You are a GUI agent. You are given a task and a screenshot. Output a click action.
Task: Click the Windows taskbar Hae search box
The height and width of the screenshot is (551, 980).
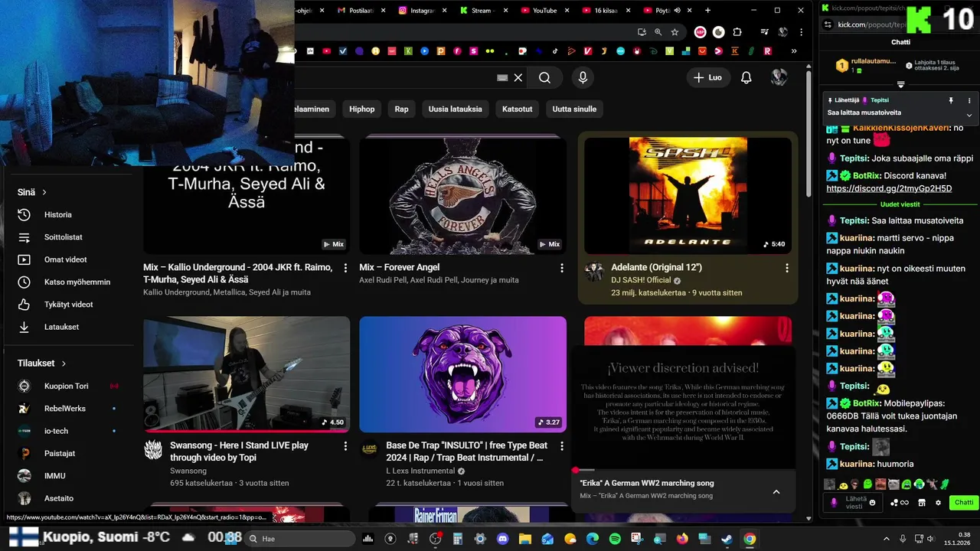click(301, 539)
